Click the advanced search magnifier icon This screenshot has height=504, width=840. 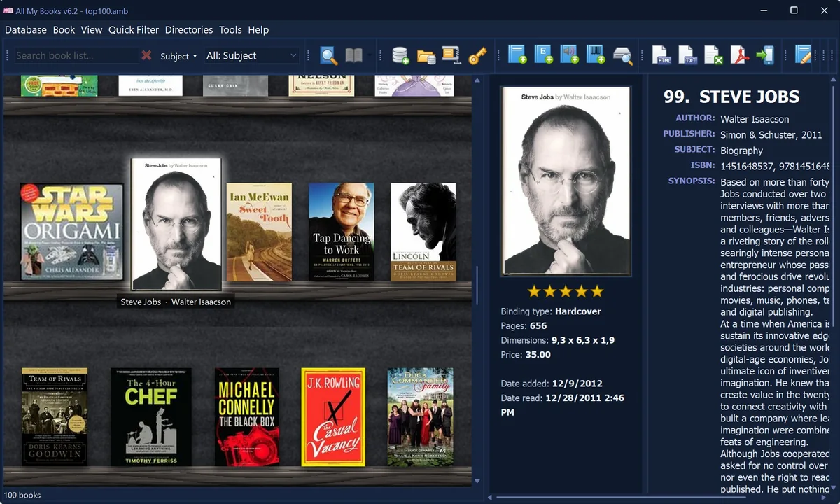(328, 56)
